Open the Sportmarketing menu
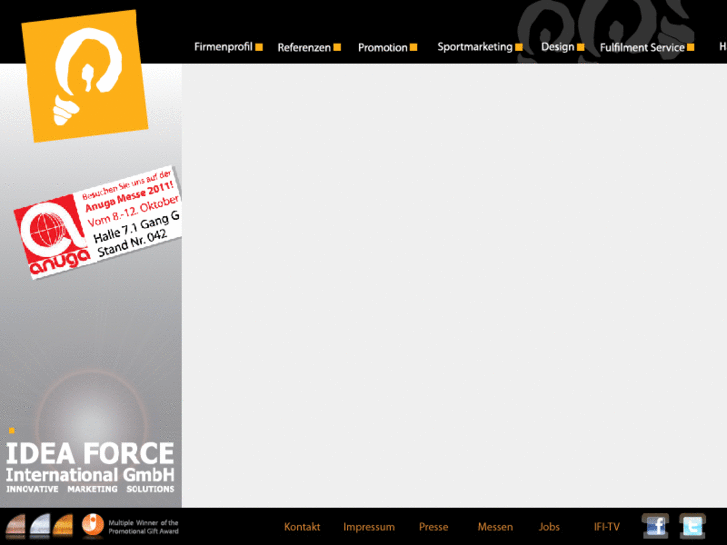Viewport: 727px width, 545px height. 480,47
